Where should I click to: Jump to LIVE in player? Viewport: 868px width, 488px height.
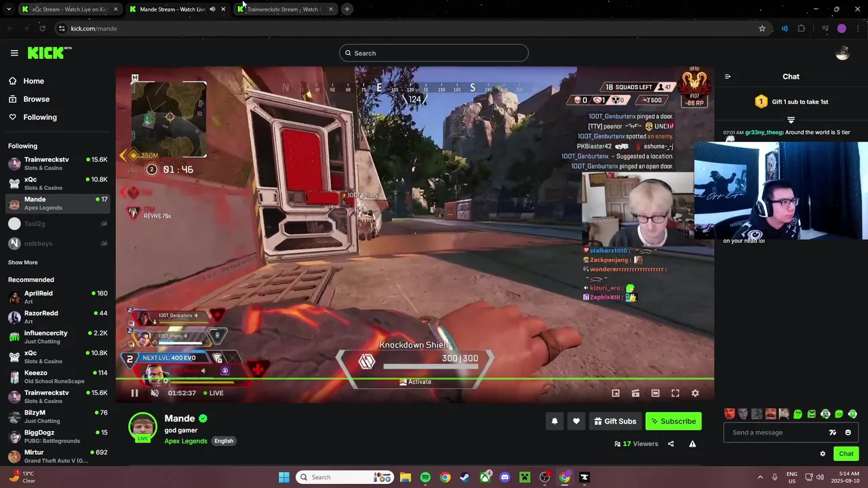(214, 393)
